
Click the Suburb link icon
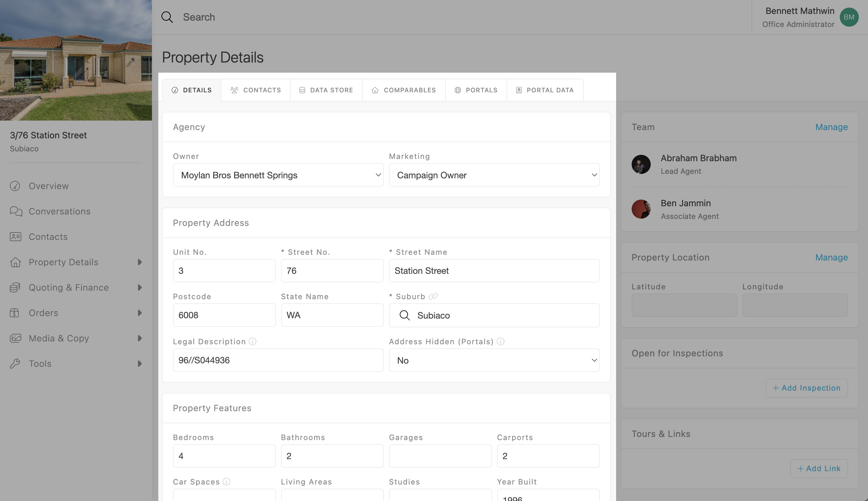433,297
